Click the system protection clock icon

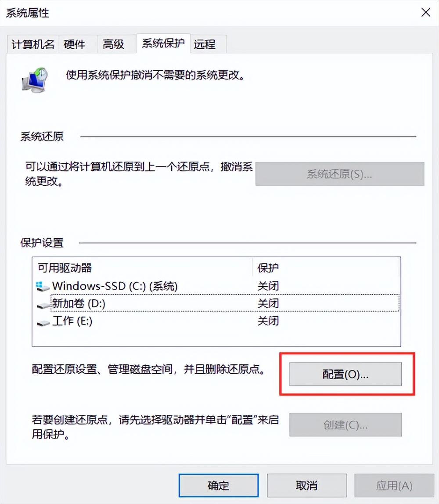click(x=35, y=79)
